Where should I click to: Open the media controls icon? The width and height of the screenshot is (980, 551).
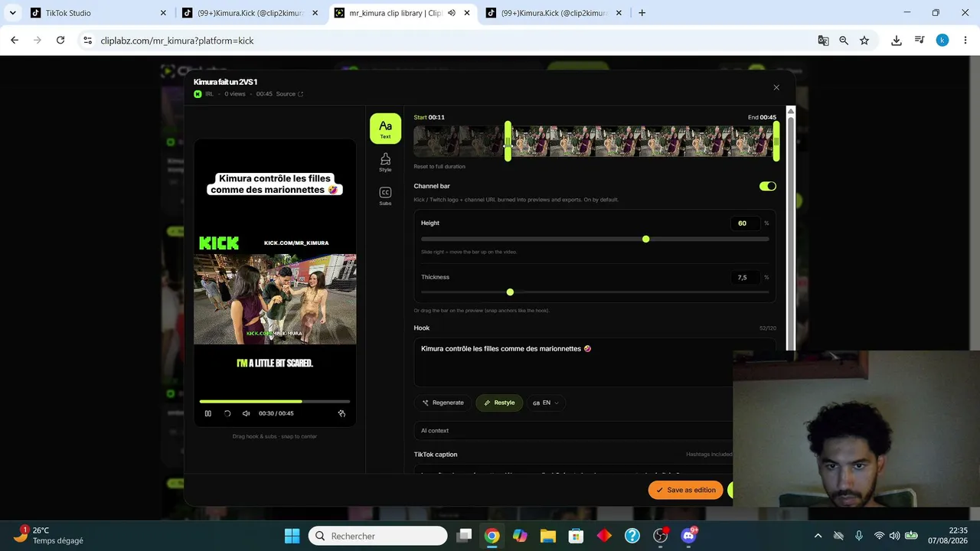[920, 41]
